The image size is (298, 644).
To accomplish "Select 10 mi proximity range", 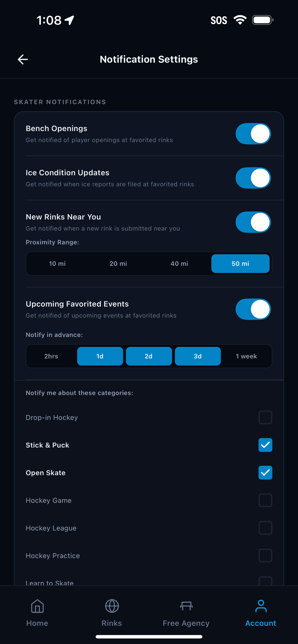I will (x=57, y=264).
